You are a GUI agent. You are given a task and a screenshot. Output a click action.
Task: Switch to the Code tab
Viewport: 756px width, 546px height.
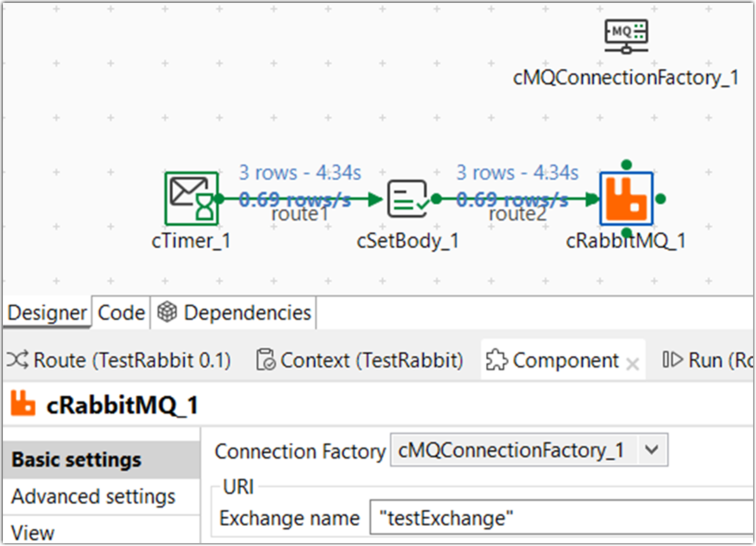121,313
